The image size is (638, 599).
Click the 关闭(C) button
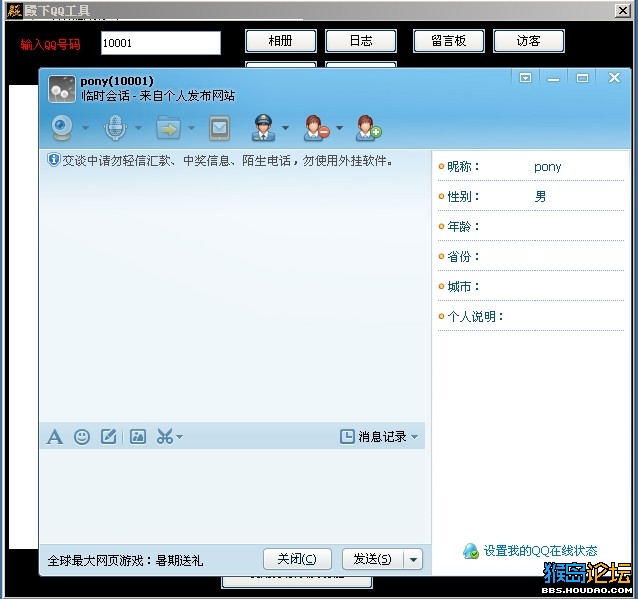pyautogui.click(x=297, y=560)
